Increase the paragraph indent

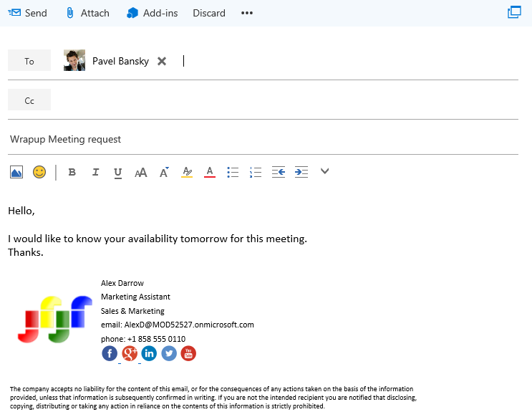301,172
